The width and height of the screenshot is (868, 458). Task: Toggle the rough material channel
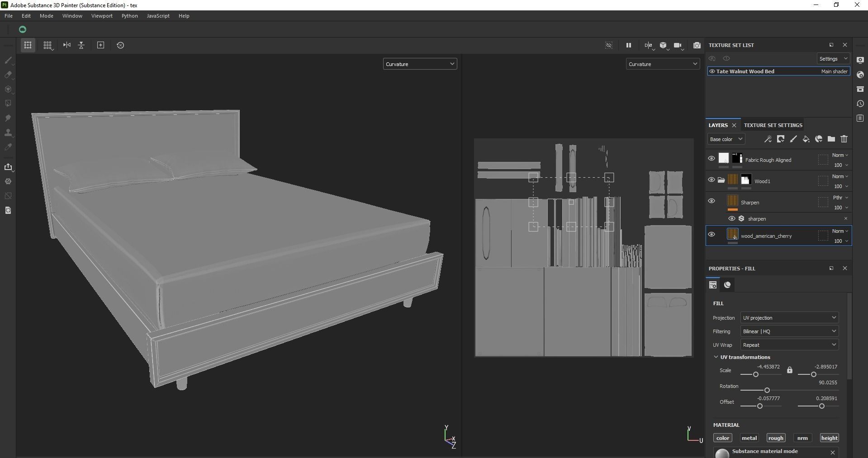[775, 438]
